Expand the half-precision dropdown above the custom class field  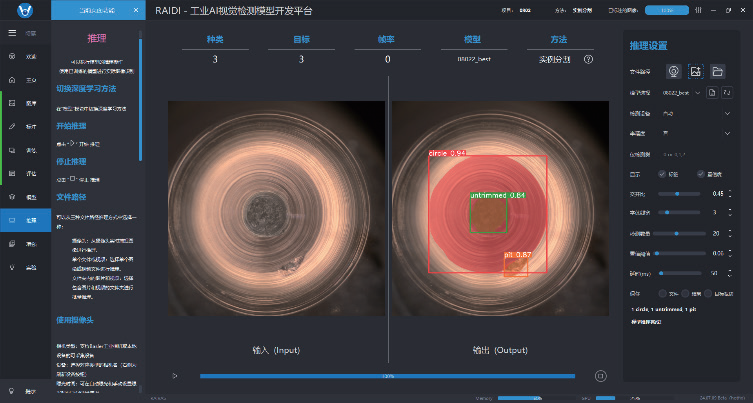(696, 133)
